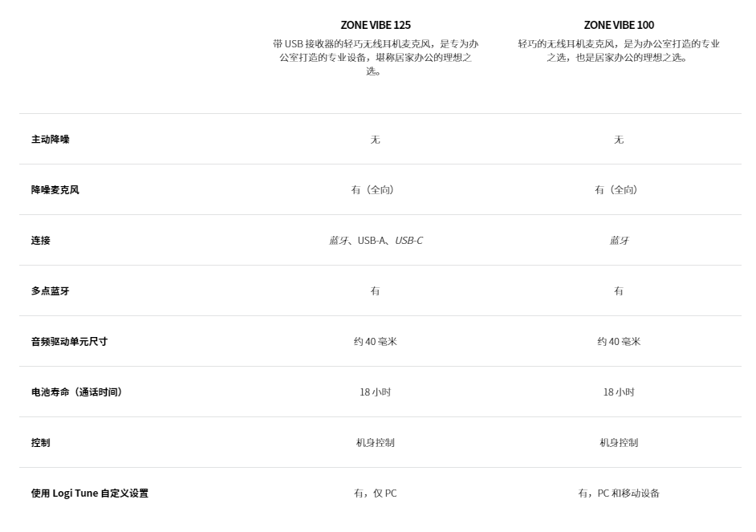Click the 控制 row label
Viewport: 756px width, 532px height.
click(x=41, y=443)
